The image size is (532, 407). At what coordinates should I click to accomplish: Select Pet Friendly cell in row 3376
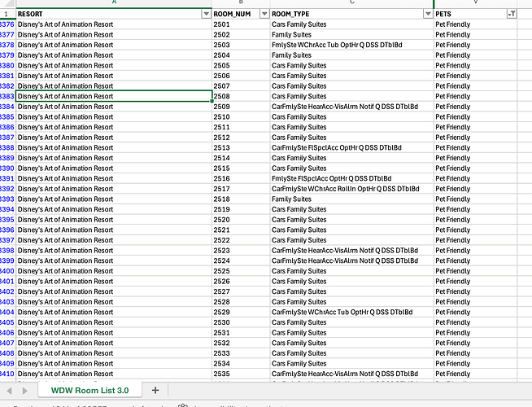click(x=475, y=24)
